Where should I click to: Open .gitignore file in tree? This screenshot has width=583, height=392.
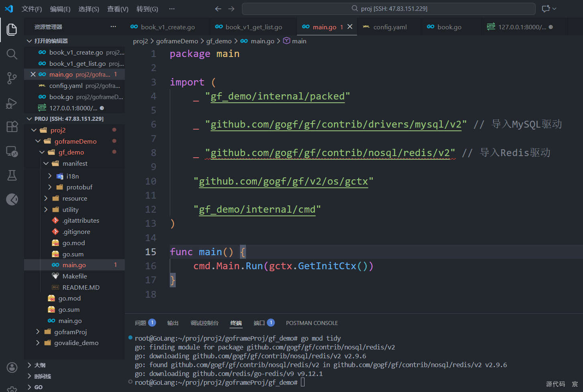coord(76,232)
